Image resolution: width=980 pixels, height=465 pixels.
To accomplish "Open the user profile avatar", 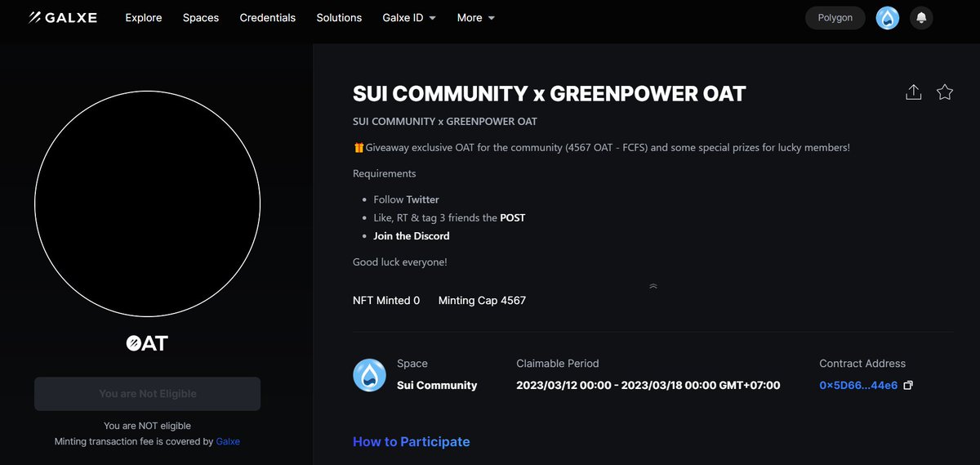I will coord(888,18).
